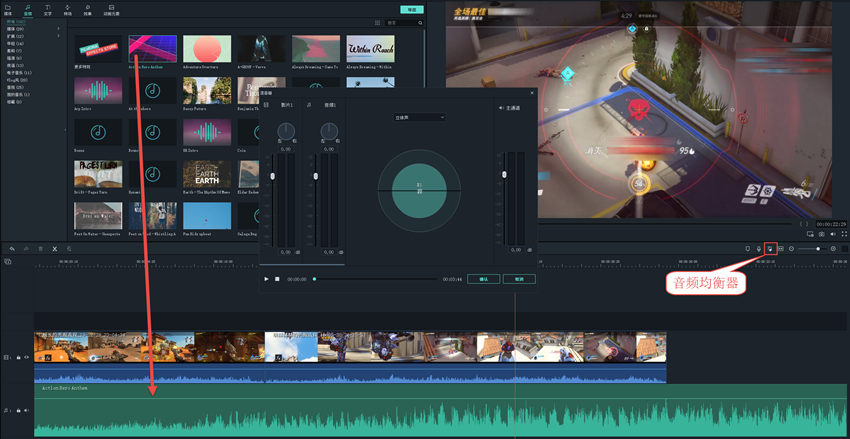Viewport: 850px width, 439px height.
Task: Expand the second category arrow in left sidebar
Action: pyautogui.click(x=58, y=29)
